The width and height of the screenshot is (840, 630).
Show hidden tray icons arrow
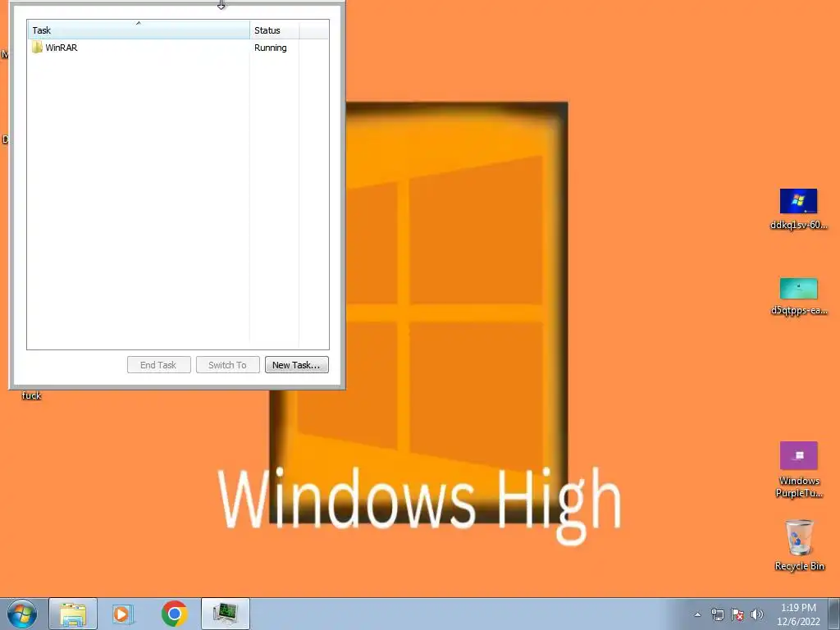coord(697,614)
